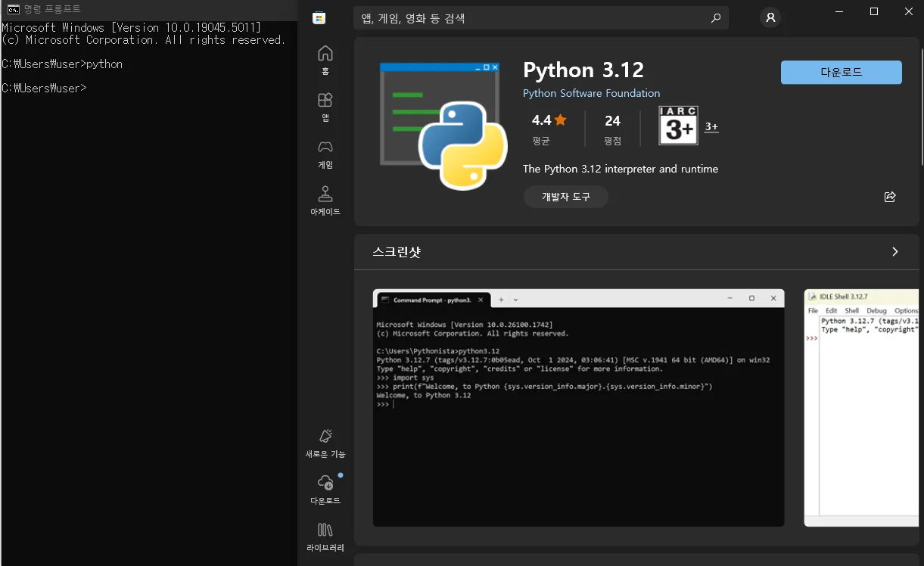Image resolution: width=924 pixels, height=566 pixels.
Task: Open the 3+ age rating link
Action: click(711, 126)
